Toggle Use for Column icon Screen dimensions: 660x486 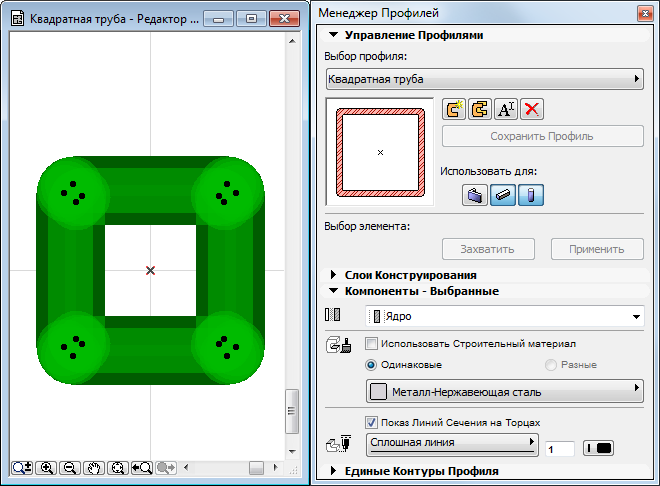[x=531, y=195]
